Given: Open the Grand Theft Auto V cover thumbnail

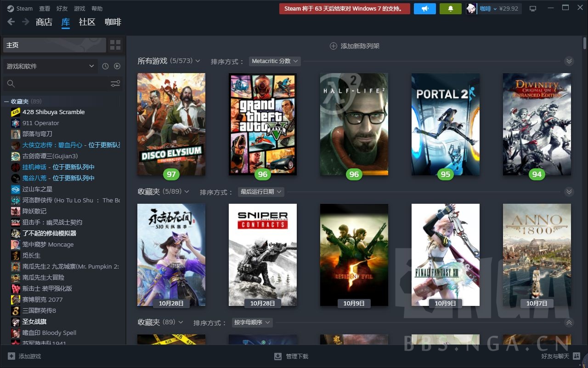Looking at the screenshot, I should click(262, 124).
